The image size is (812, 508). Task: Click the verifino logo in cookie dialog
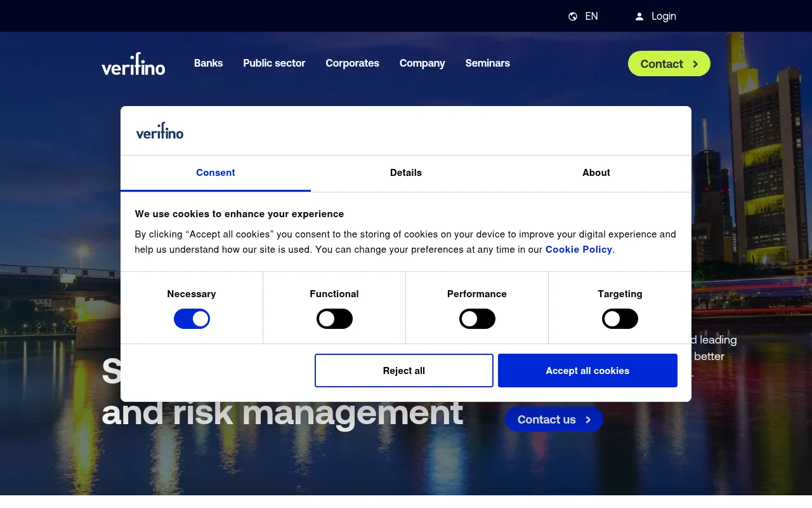point(160,131)
